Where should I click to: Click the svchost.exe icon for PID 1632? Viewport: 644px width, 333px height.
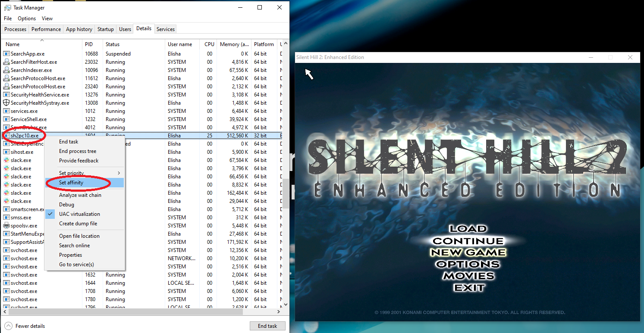[6, 275]
